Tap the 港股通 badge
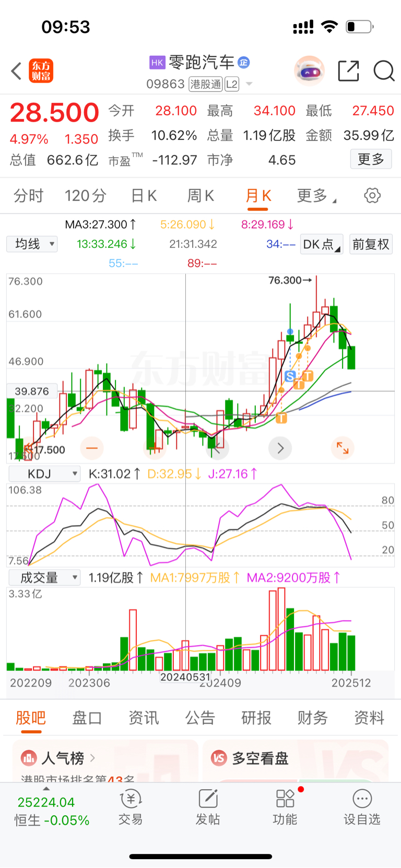This screenshot has width=401, height=868. tap(206, 84)
